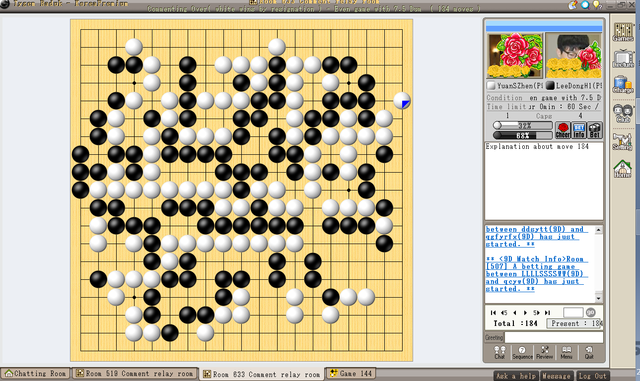This screenshot has height=381, width=640.
Task: Click the Condition game info row
Action: click(x=544, y=98)
